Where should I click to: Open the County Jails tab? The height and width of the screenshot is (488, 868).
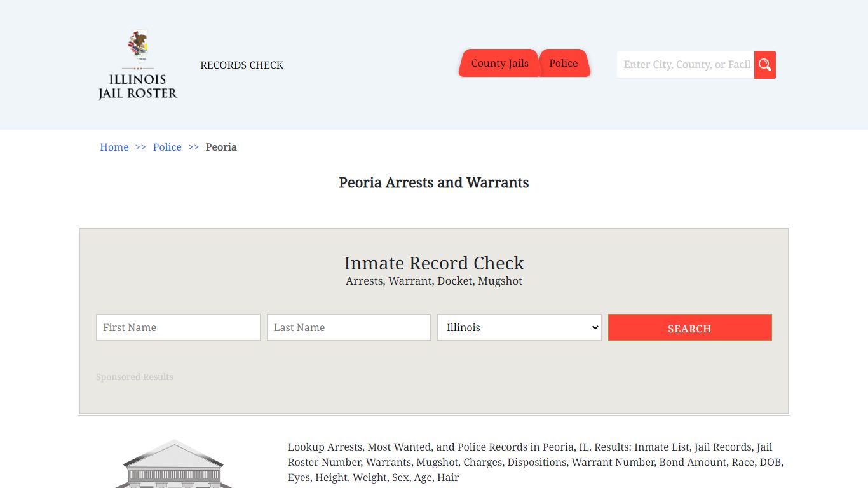[x=499, y=63]
